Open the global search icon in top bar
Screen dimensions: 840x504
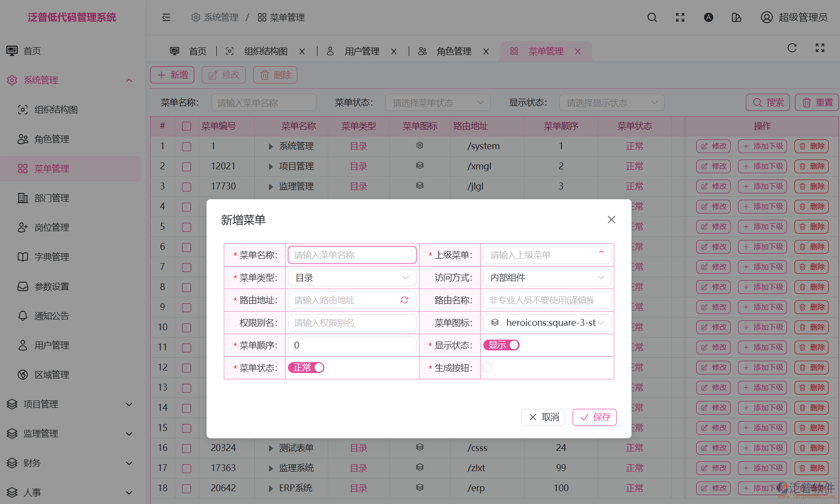[652, 17]
